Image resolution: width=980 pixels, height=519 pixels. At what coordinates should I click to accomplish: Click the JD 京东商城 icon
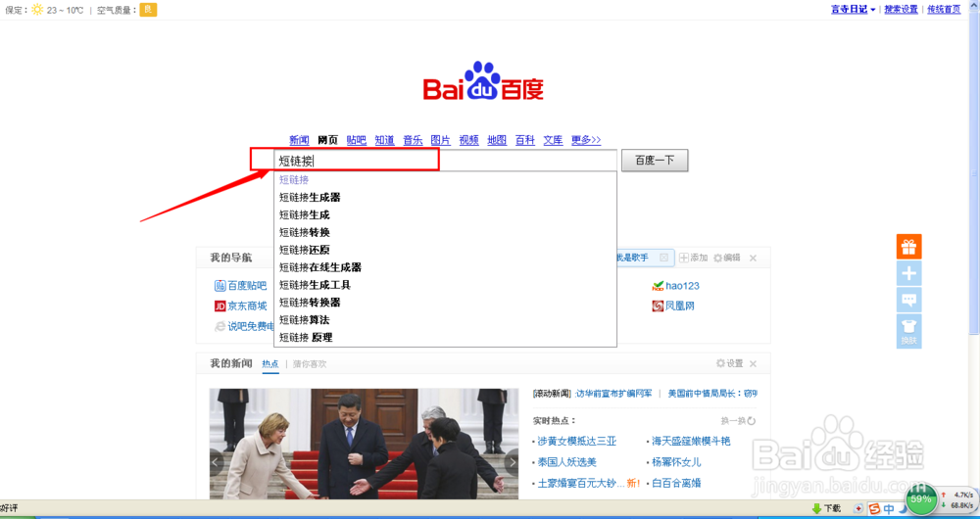tap(220, 307)
